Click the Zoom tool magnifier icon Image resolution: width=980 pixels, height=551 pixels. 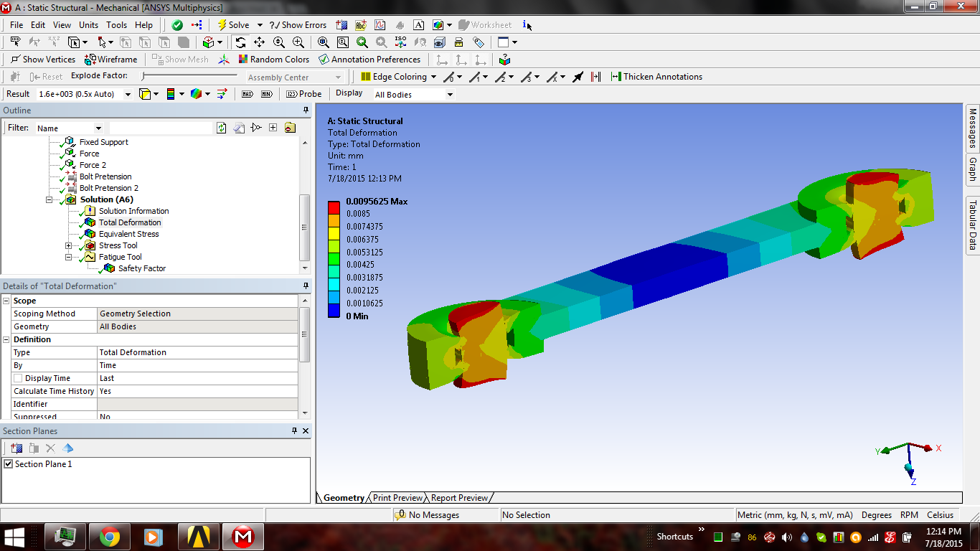pos(279,42)
